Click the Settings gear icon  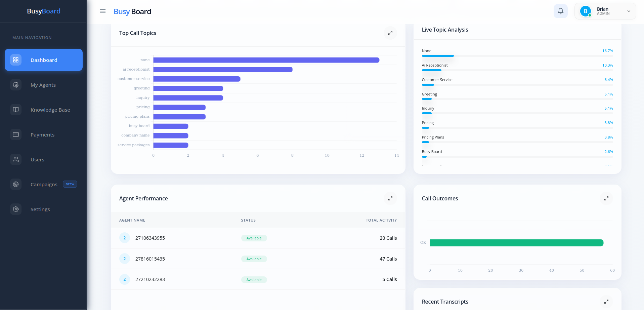coord(16,209)
